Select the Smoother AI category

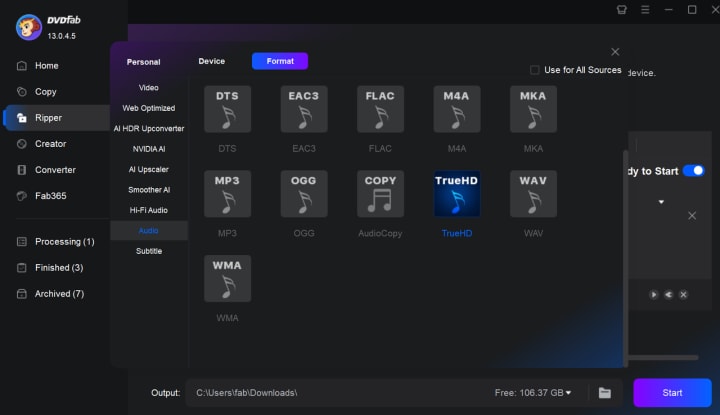149,190
